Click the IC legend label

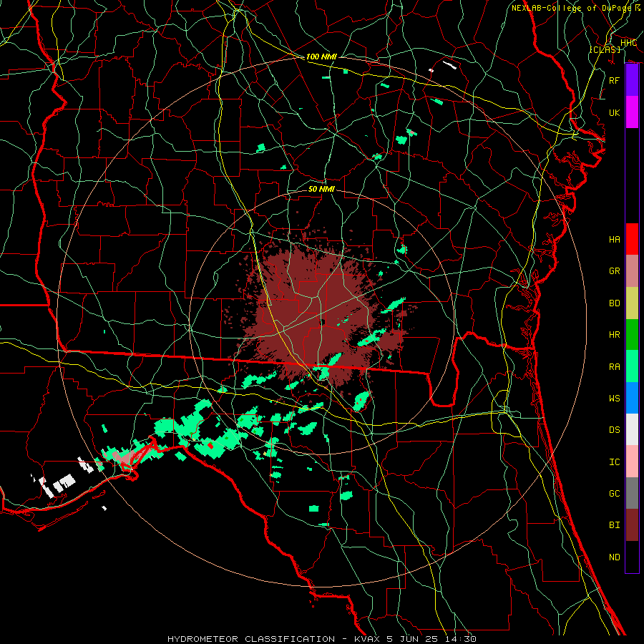pyautogui.click(x=614, y=462)
